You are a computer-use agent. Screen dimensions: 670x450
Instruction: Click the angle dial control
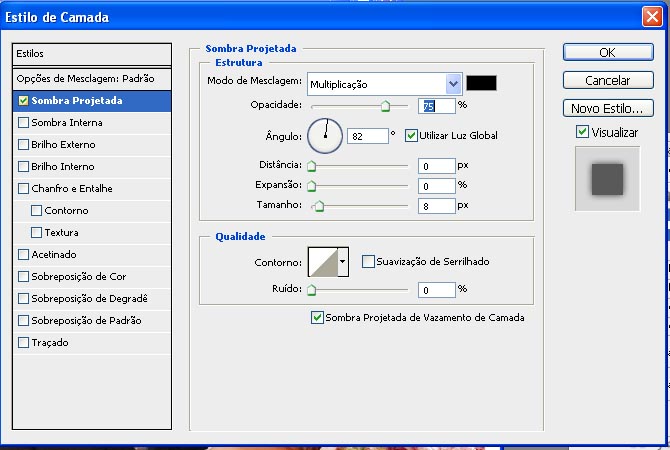pos(324,135)
